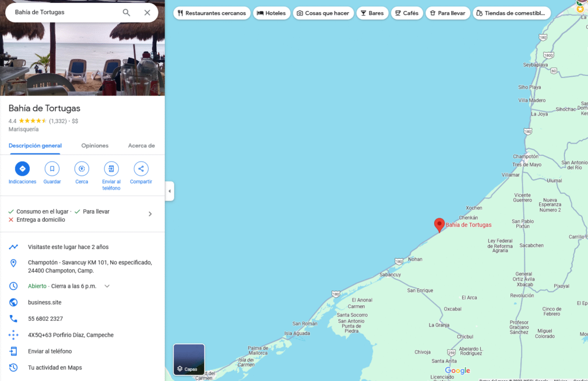Click the red Bahía de Tortugas map pin
588x381 pixels.
click(439, 225)
